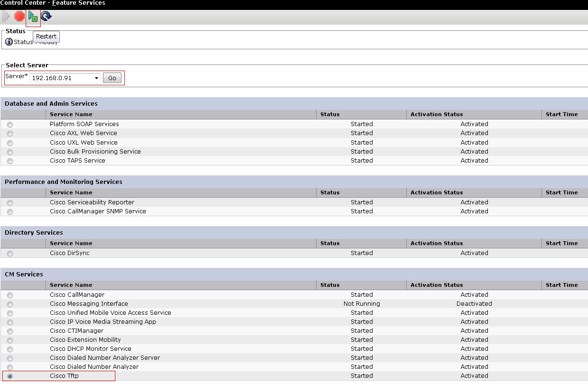Choose the Cisco Unified Mobile Voice Access radio button
588x384 pixels.
coord(10,313)
